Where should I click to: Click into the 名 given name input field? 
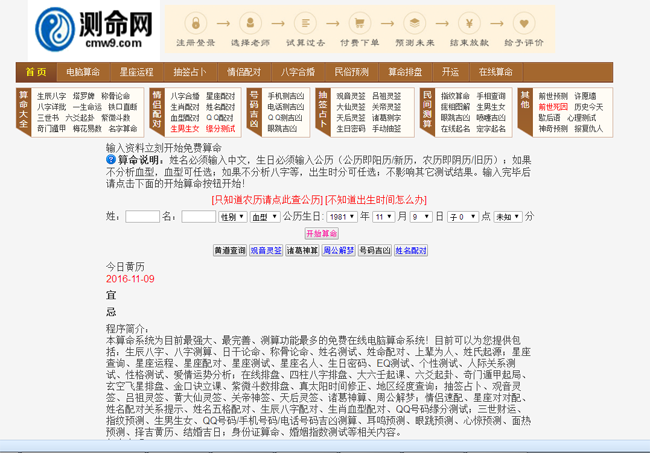point(199,217)
